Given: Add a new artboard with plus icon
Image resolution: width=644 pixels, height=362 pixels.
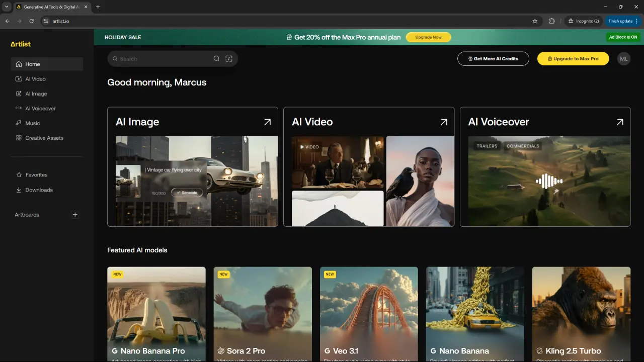Looking at the screenshot, I should 75,215.
